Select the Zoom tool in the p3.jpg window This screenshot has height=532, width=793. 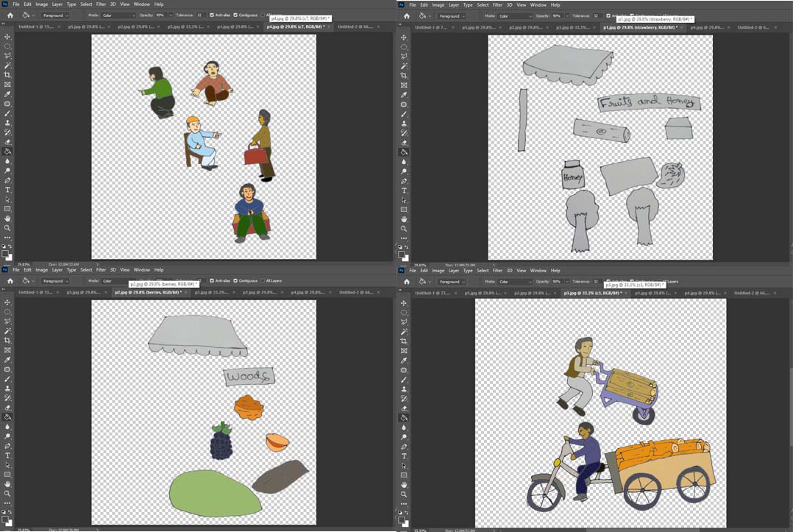404,494
